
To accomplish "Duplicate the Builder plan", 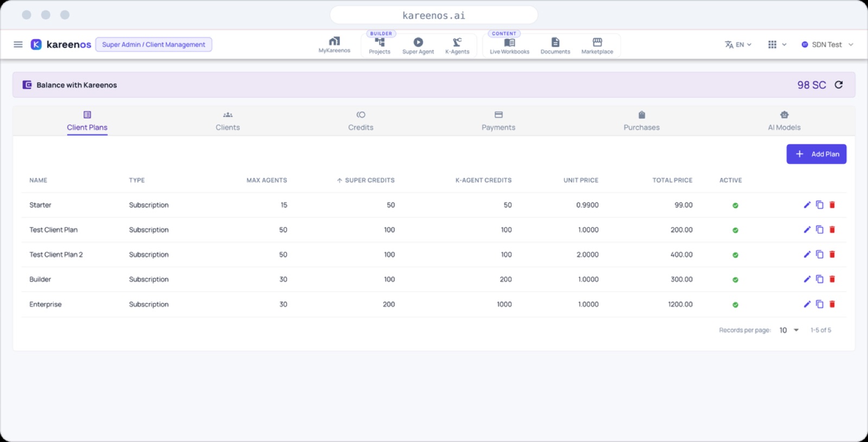I will pos(820,279).
